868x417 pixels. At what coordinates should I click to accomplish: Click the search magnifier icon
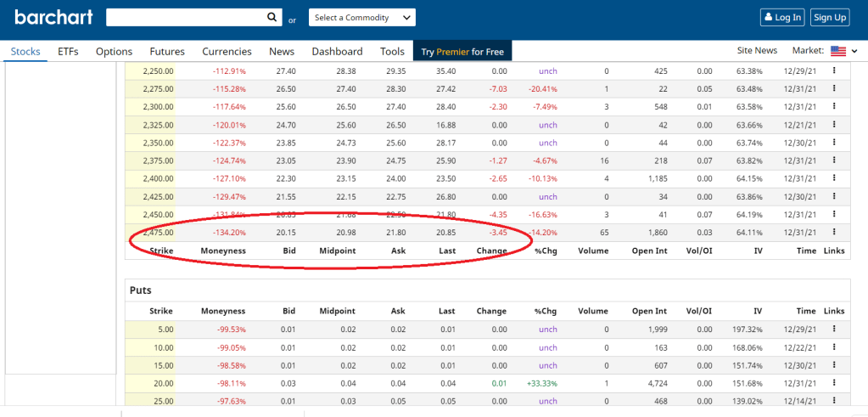point(272,17)
